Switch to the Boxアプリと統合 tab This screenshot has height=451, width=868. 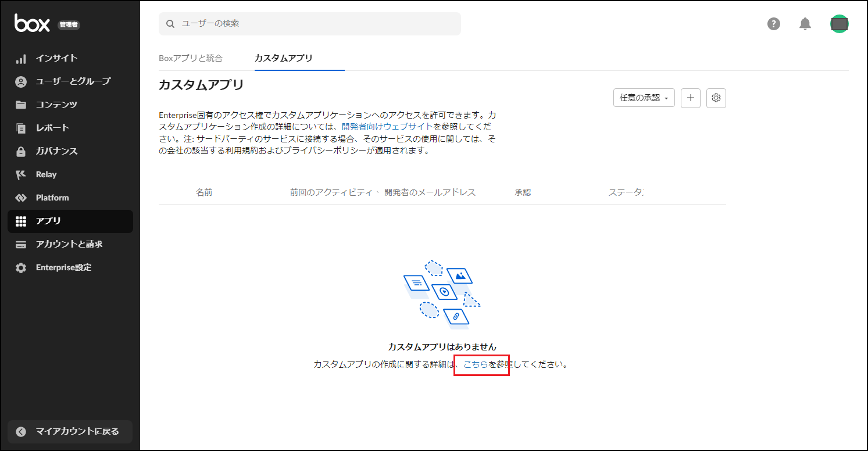tap(191, 58)
